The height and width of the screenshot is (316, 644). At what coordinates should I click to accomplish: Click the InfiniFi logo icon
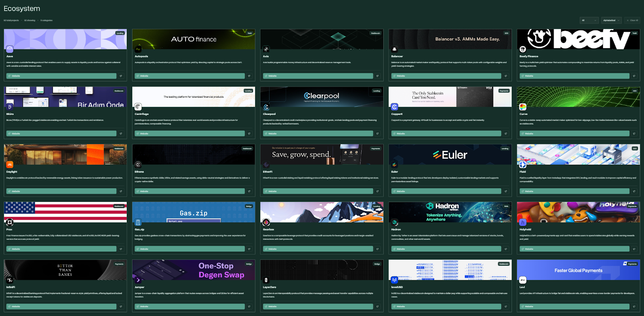click(10, 280)
